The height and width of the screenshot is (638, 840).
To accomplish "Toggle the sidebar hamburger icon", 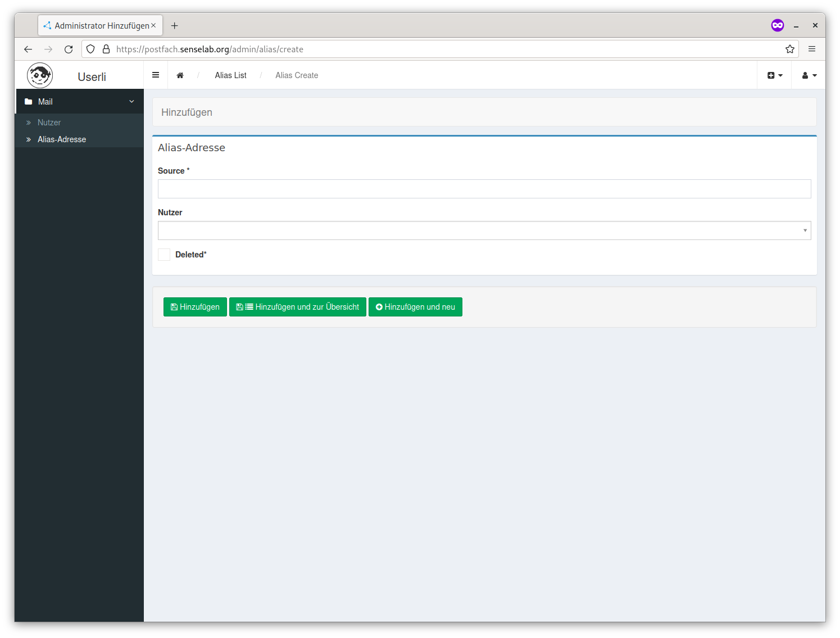I will point(156,75).
